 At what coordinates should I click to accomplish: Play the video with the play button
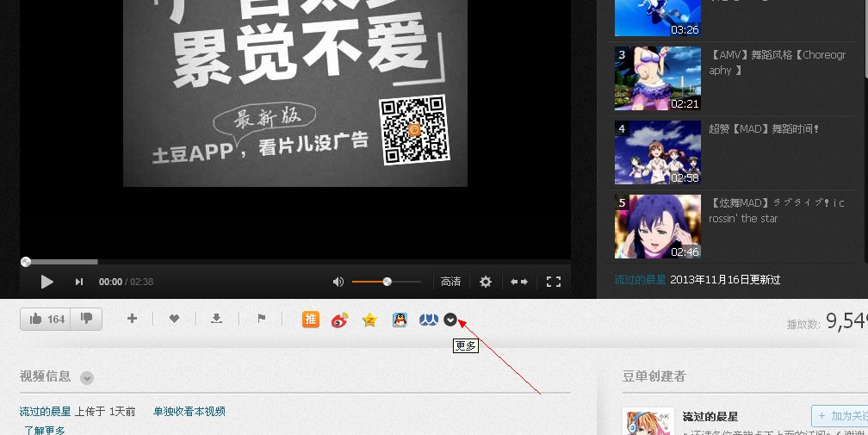point(47,282)
